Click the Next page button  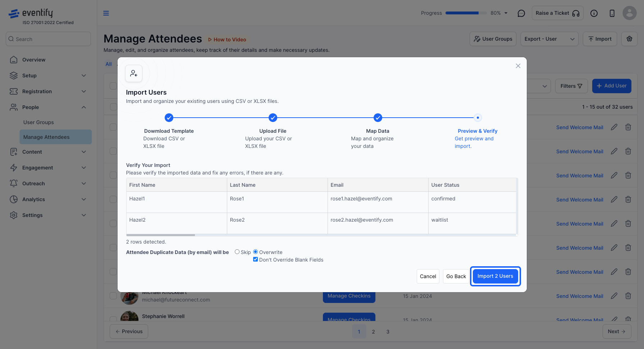pyautogui.click(x=617, y=331)
